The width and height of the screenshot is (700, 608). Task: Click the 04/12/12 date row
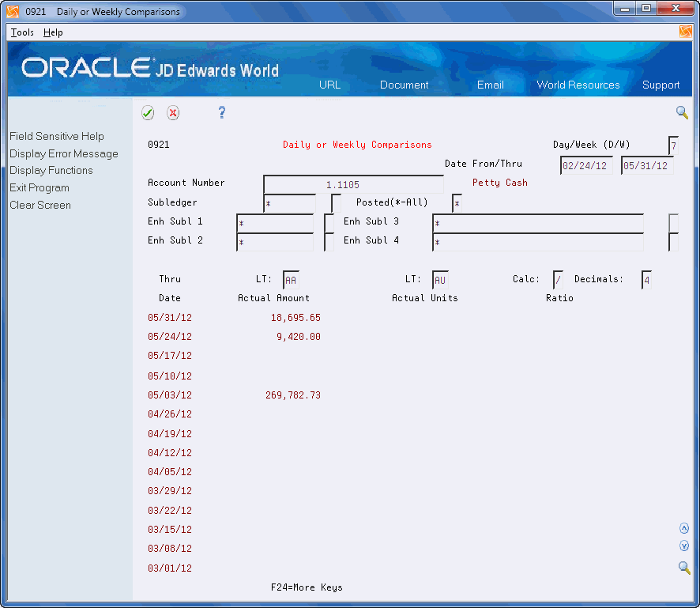click(x=170, y=452)
